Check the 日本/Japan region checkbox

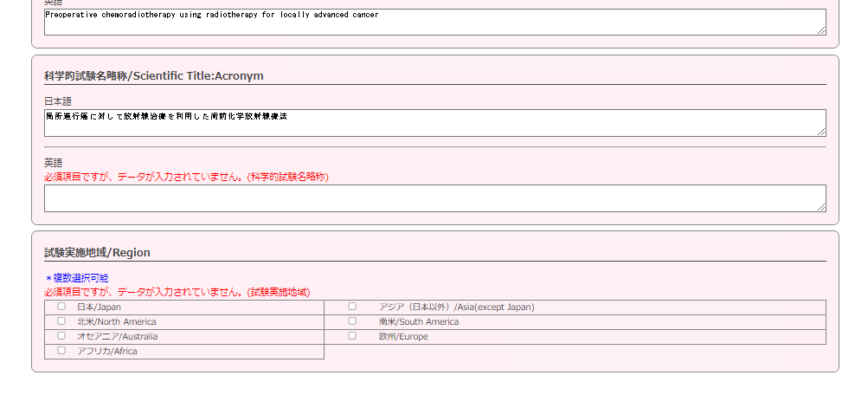pos(61,307)
